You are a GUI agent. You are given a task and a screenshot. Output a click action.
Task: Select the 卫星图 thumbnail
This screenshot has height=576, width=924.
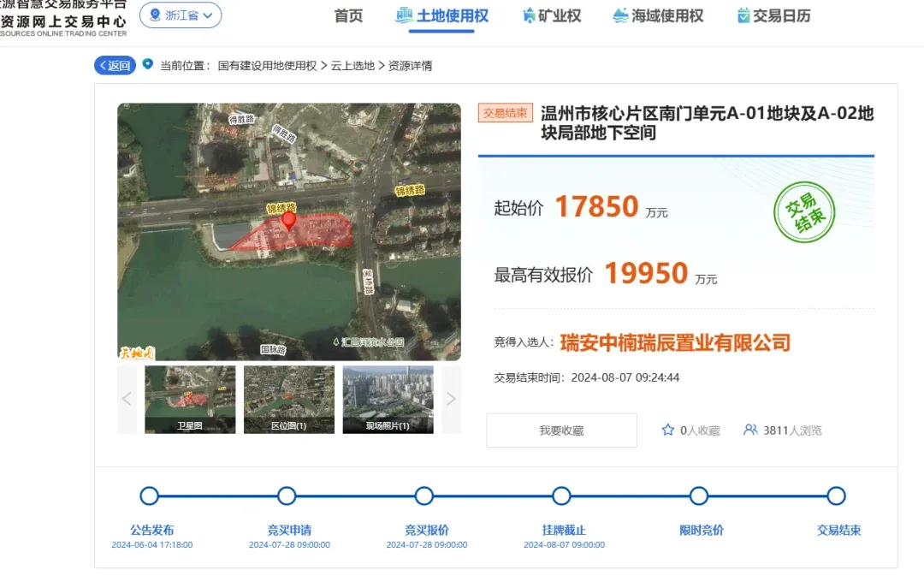[190, 399]
